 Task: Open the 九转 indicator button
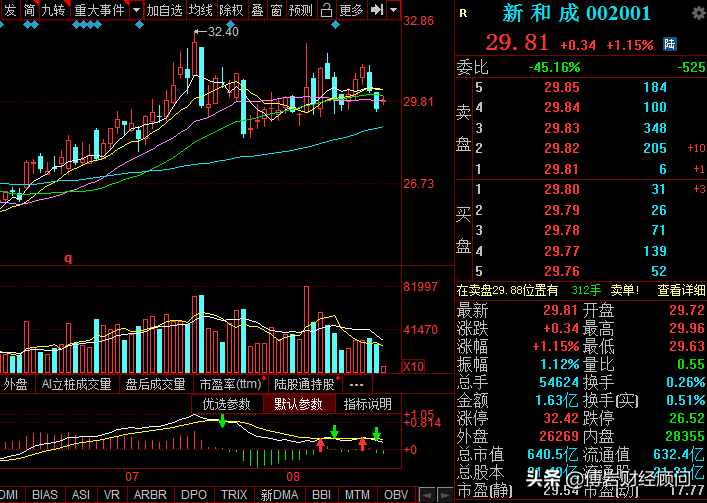(x=54, y=9)
